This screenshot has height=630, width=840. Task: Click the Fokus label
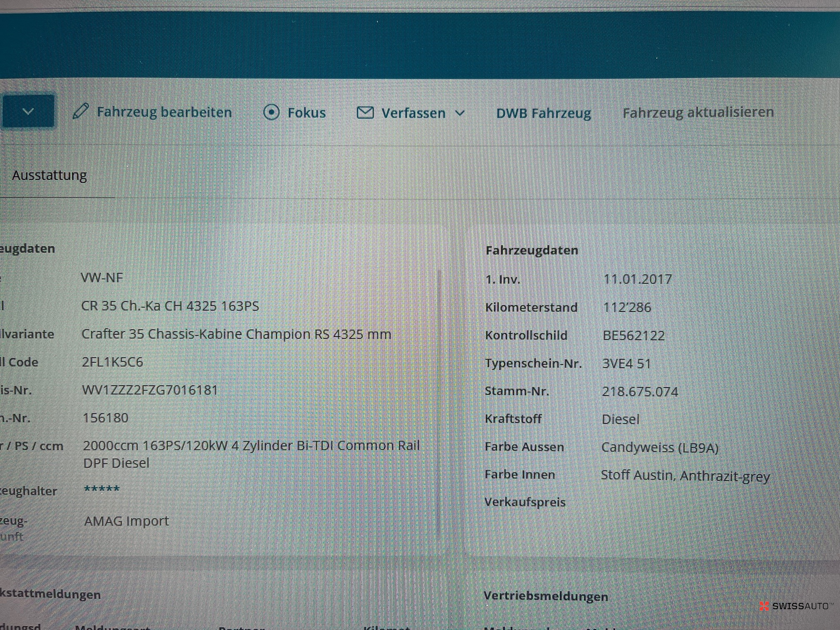pyautogui.click(x=307, y=112)
